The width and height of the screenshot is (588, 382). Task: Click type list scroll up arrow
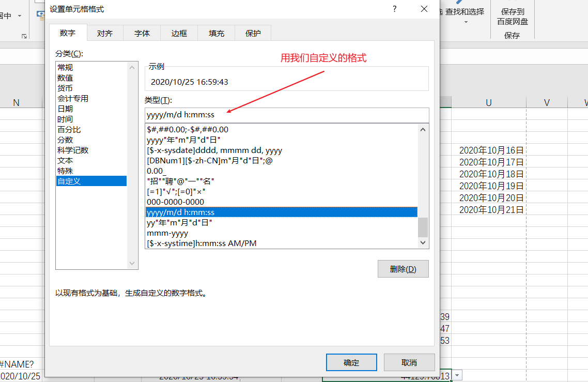point(423,129)
